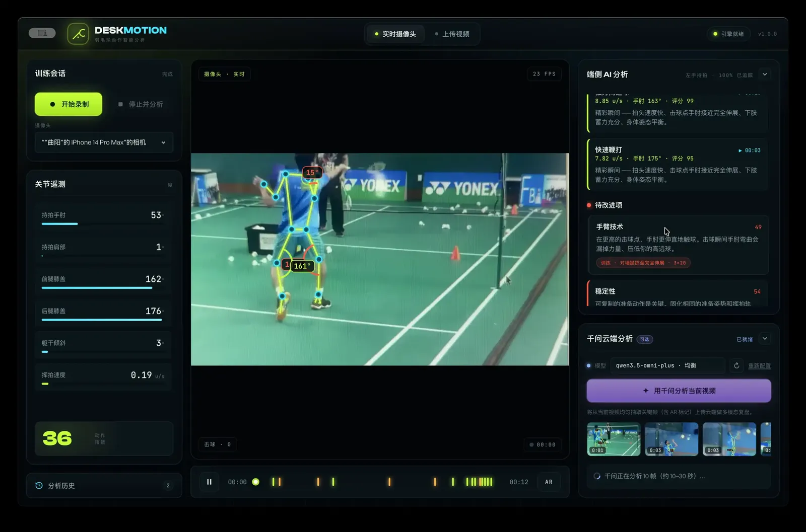
Task: Open the second keyframe thumbnail labeled 0:03
Action: point(671,439)
